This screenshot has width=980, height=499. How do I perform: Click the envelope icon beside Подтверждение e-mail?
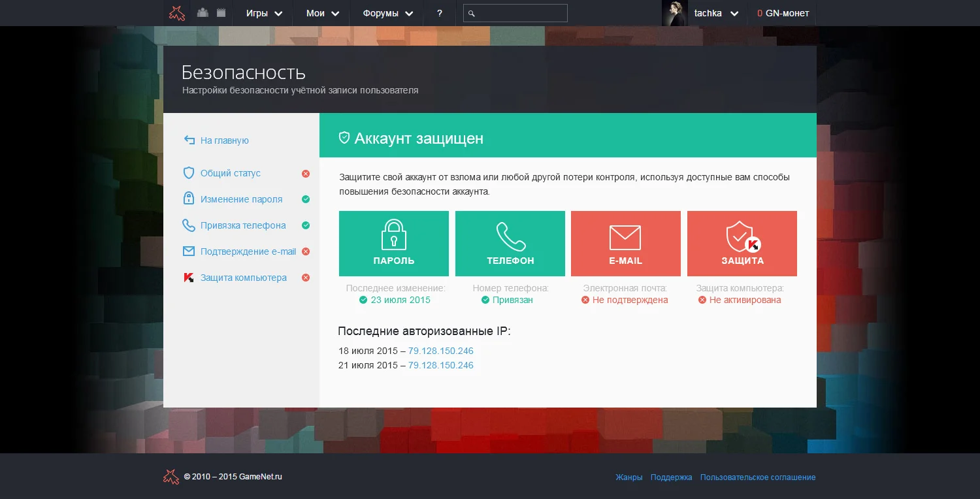(x=189, y=251)
